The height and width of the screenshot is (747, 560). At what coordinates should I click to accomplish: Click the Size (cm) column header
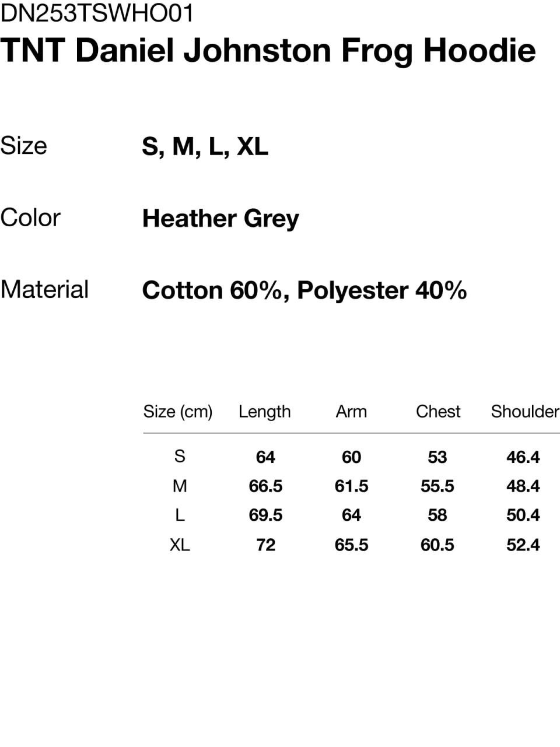(x=178, y=412)
